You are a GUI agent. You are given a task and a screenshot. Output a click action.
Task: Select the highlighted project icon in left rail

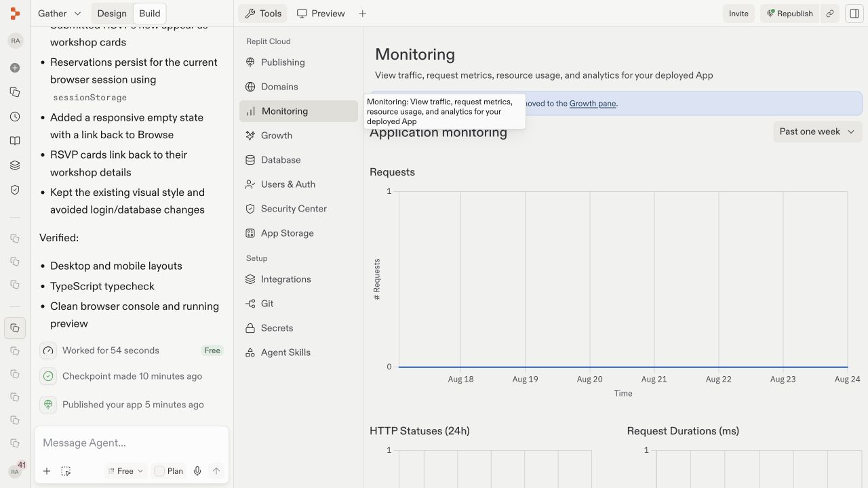(15, 328)
